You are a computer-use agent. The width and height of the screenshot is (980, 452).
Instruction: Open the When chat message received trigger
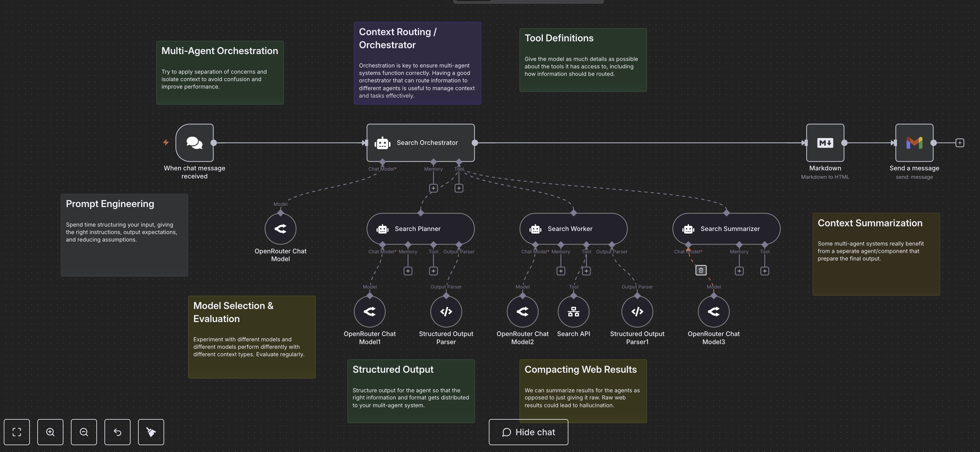[x=194, y=143]
